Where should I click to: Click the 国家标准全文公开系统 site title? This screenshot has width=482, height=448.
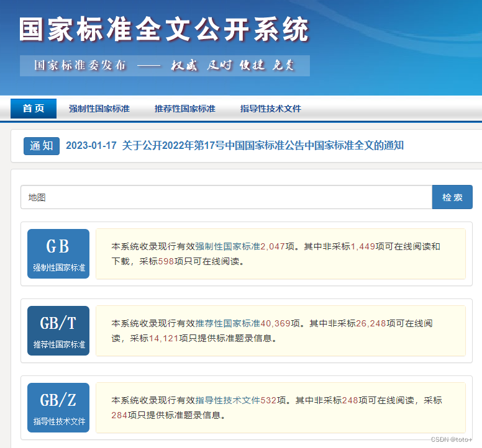coord(164,29)
